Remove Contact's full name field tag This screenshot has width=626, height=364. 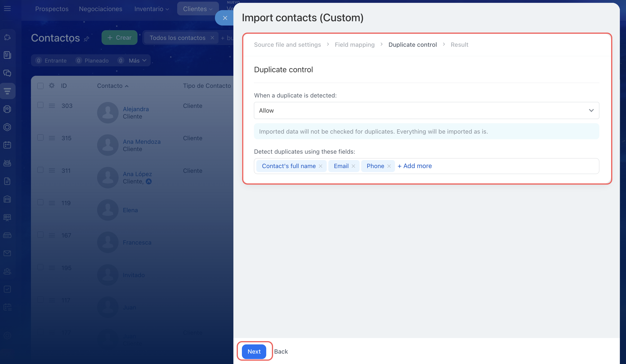point(321,166)
